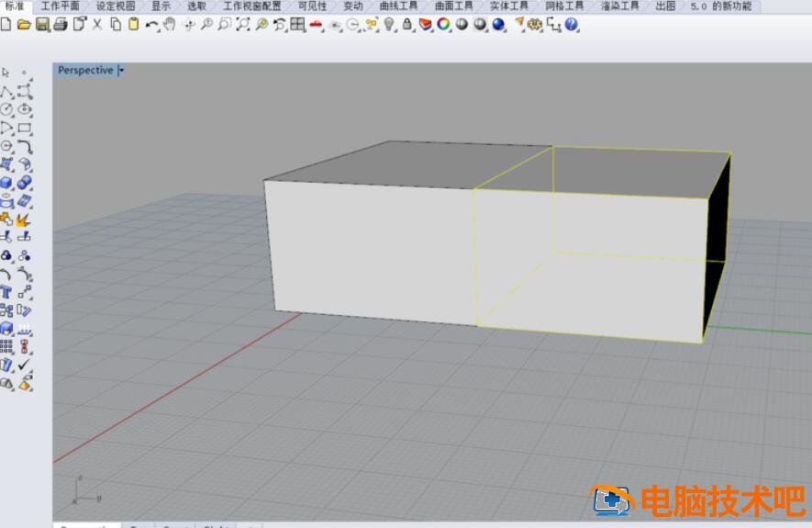
Task: Open the 曲线工具 tab
Action: click(x=398, y=6)
